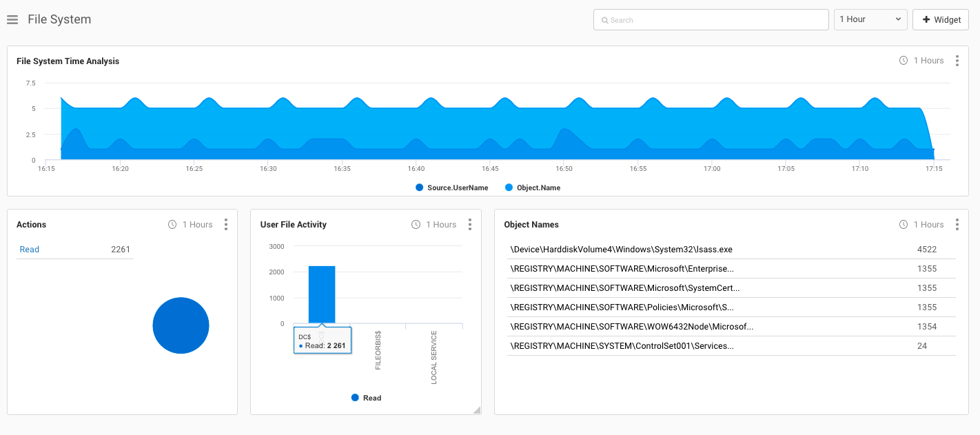980x435 pixels.
Task: Open File System Time Analysis options menu
Action: (x=957, y=61)
